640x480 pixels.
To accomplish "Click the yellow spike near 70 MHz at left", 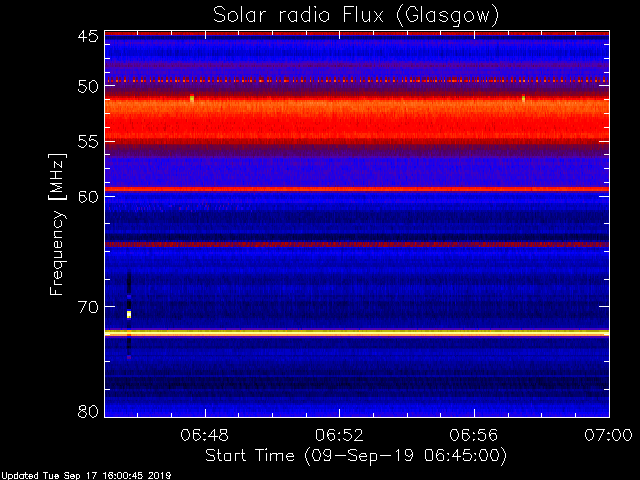I will 129,314.
